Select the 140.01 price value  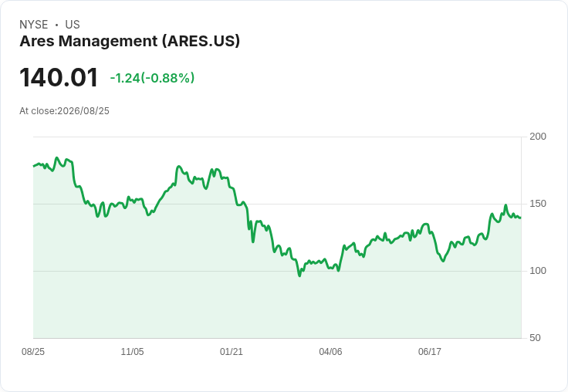click(x=59, y=77)
